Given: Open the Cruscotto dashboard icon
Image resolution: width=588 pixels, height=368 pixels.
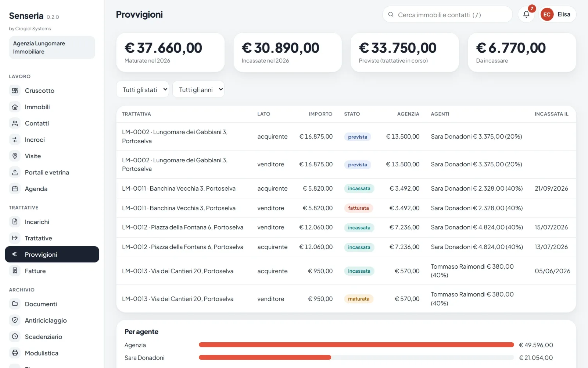Looking at the screenshot, I should (x=15, y=91).
